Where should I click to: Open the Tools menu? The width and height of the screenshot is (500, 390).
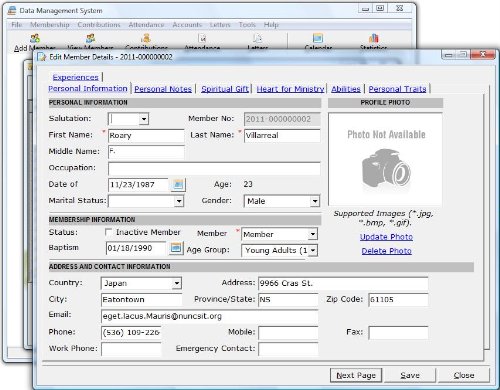(x=247, y=25)
